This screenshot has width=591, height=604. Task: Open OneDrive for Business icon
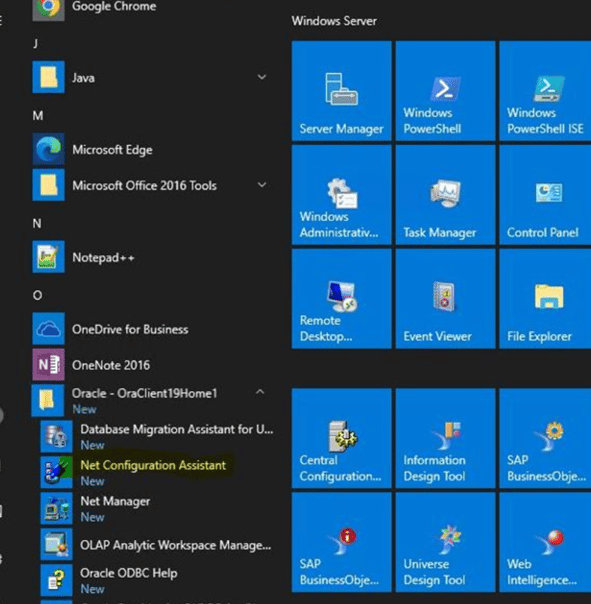coord(49,329)
